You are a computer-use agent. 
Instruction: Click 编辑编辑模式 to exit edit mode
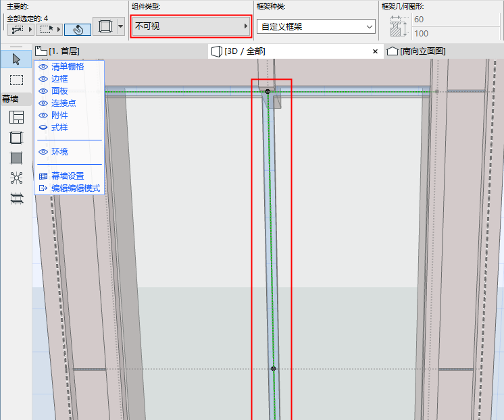click(x=70, y=188)
